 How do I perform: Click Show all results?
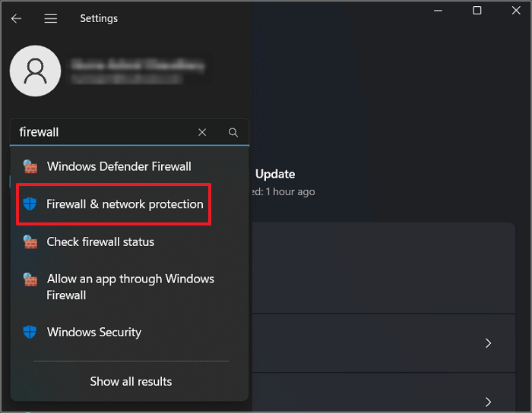(131, 381)
